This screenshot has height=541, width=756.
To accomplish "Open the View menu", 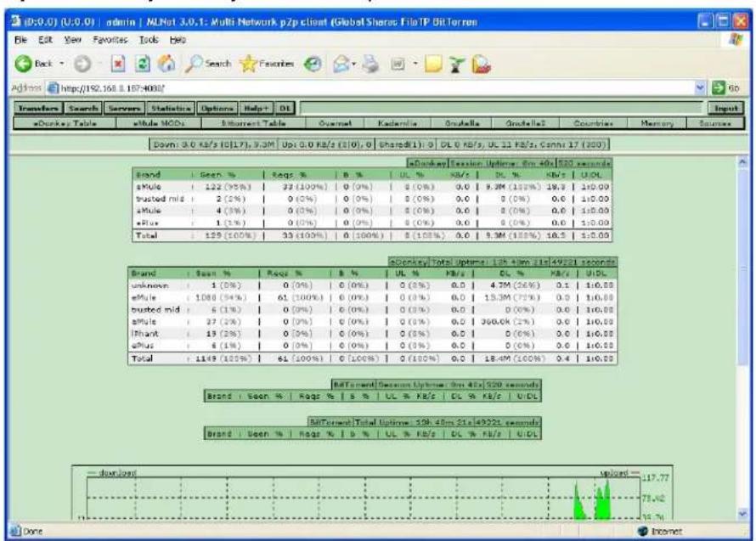I will tap(73, 40).
